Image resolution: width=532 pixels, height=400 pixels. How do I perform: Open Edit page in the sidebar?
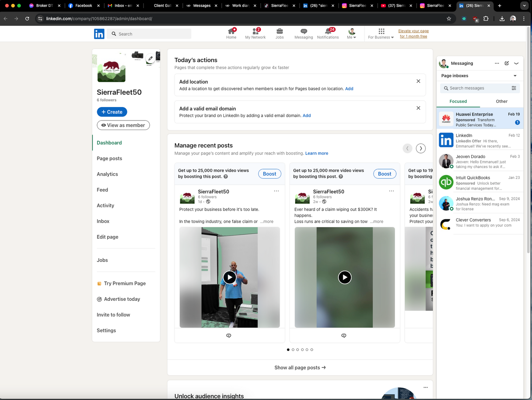pos(107,237)
